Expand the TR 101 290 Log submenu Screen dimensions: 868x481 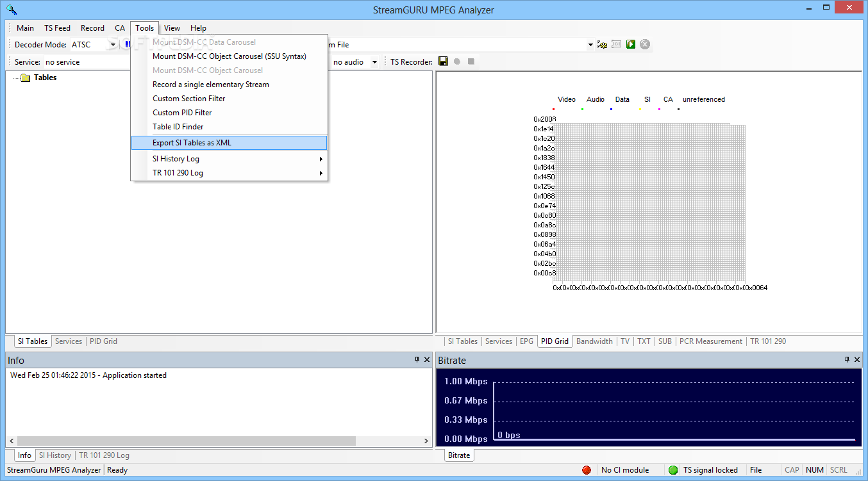click(x=230, y=173)
